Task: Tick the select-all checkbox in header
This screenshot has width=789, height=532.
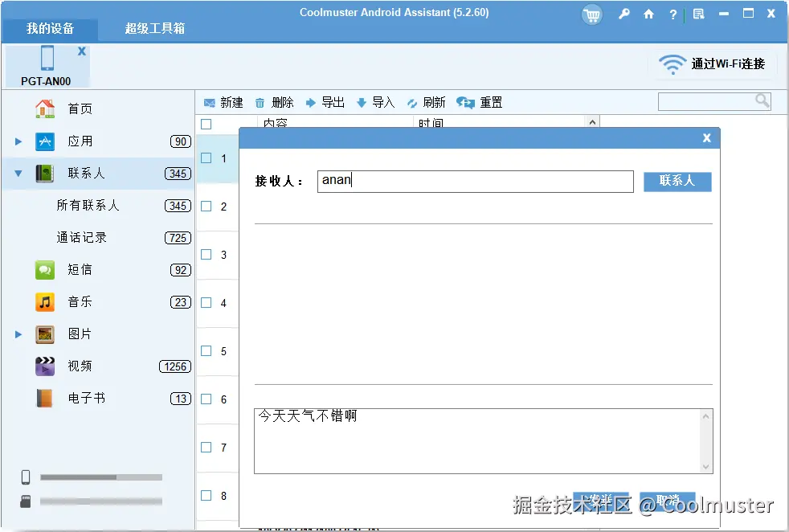Action: click(x=206, y=124)
